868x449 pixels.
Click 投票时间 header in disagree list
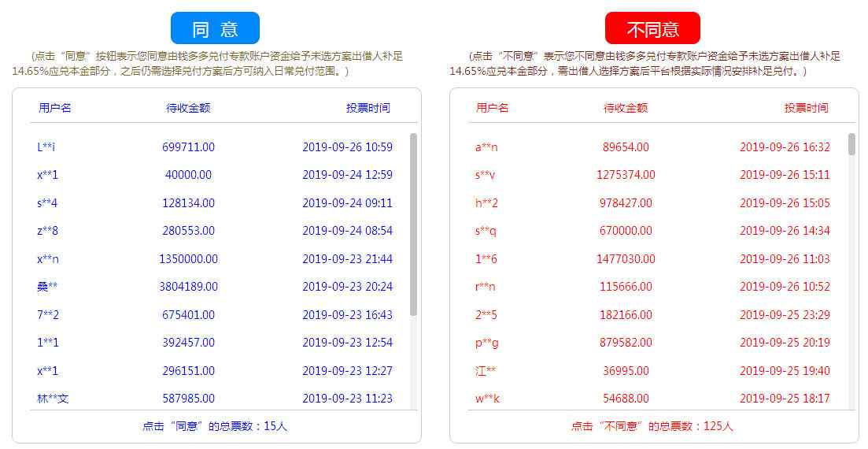tap(806, 108)
